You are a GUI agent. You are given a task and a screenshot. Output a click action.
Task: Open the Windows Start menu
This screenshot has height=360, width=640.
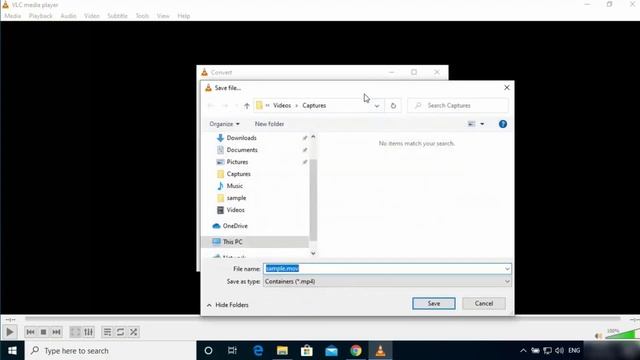click(x=12, y=351)
